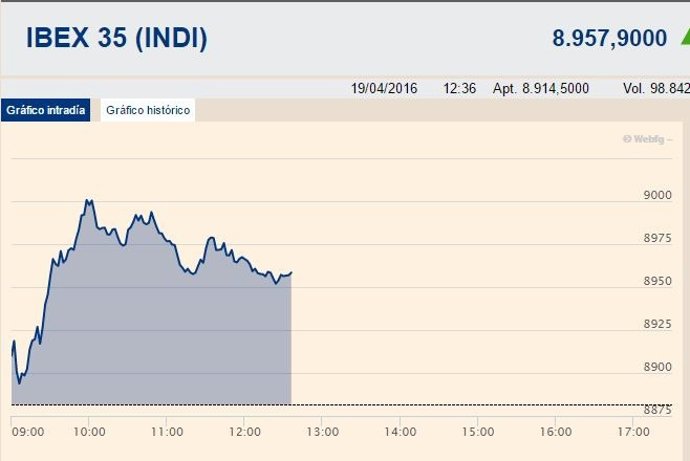Switch to the Gráfico histórico tab

[147, 110]
